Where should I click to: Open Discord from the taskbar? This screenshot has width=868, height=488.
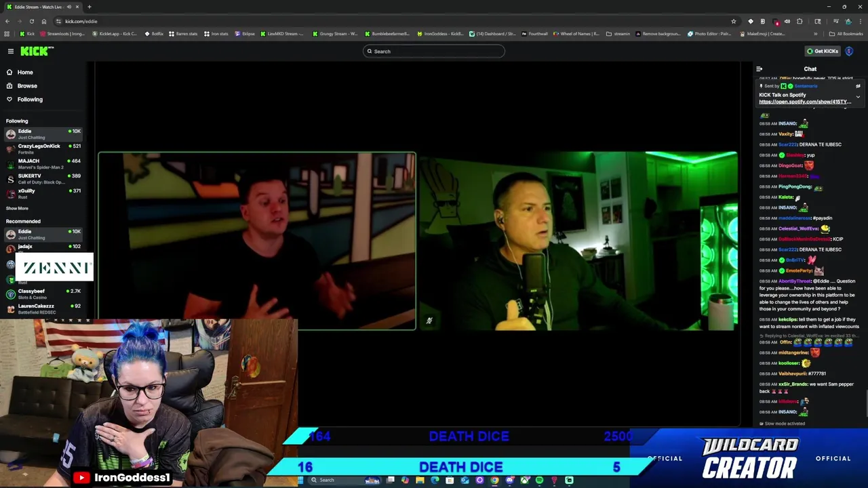coord(509,481)
